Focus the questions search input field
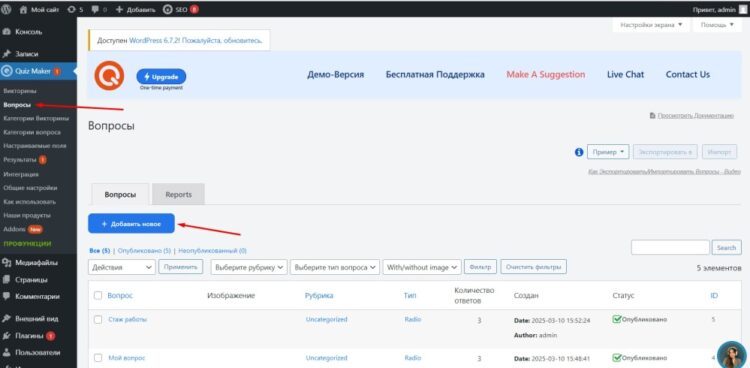This screenshot has height=368, width=750. point(670,247)
